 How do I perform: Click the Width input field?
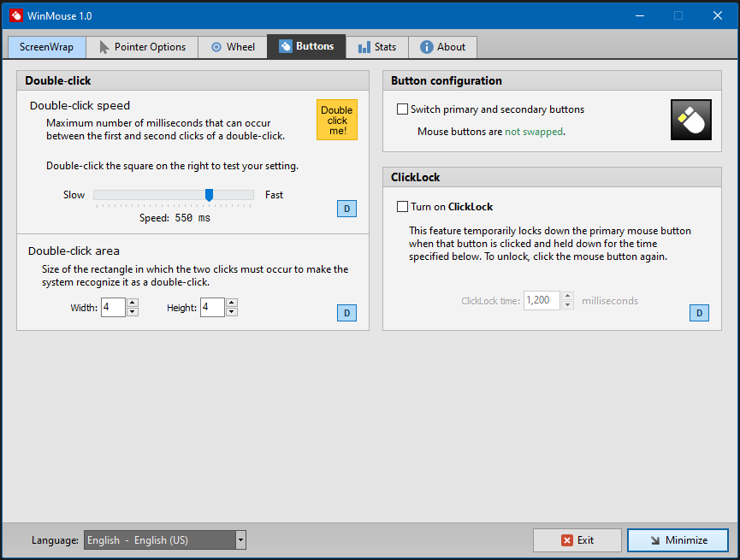[113, 308]
